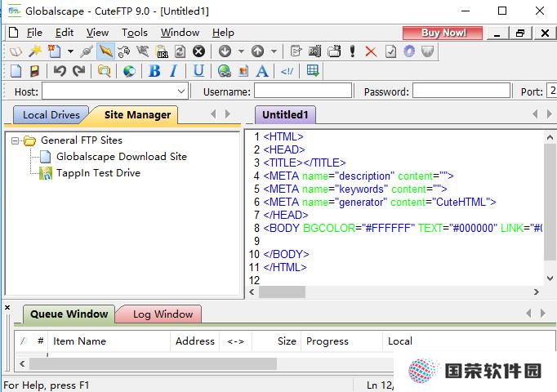557x392 pixels.
Task: Click the Username input field
Action: (303, 91)
